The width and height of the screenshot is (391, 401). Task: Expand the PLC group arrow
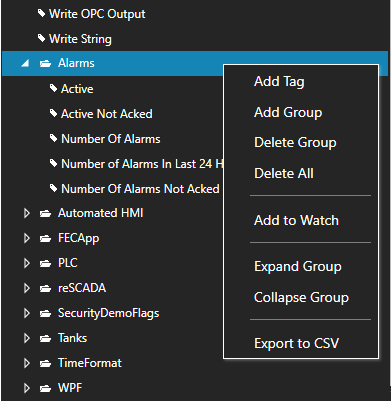27,263
